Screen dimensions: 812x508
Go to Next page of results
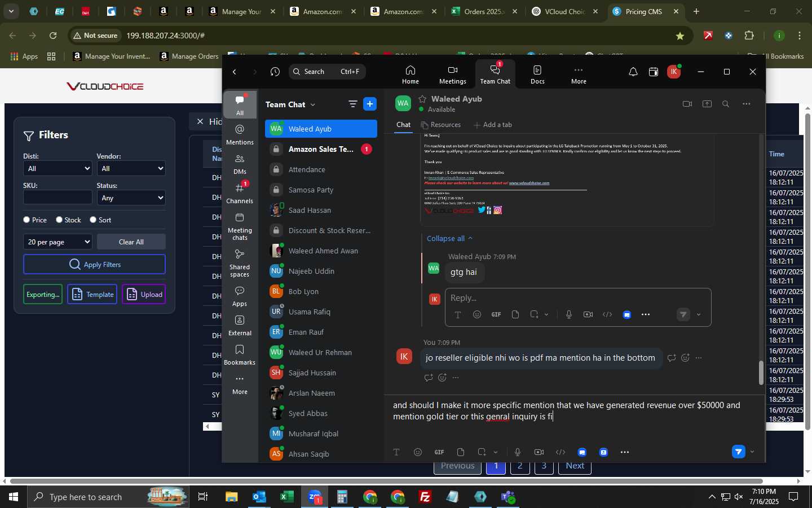pyautogui.click(x=575, y=466)
